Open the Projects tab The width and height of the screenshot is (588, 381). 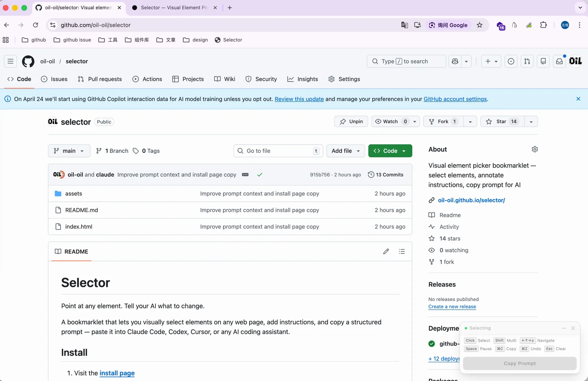click(188, 79)
